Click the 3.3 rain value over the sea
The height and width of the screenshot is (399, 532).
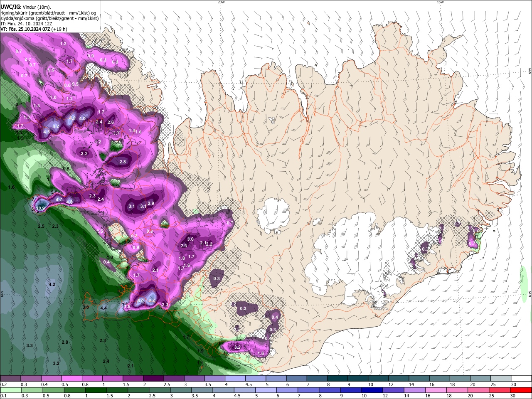tap(30, 346)
